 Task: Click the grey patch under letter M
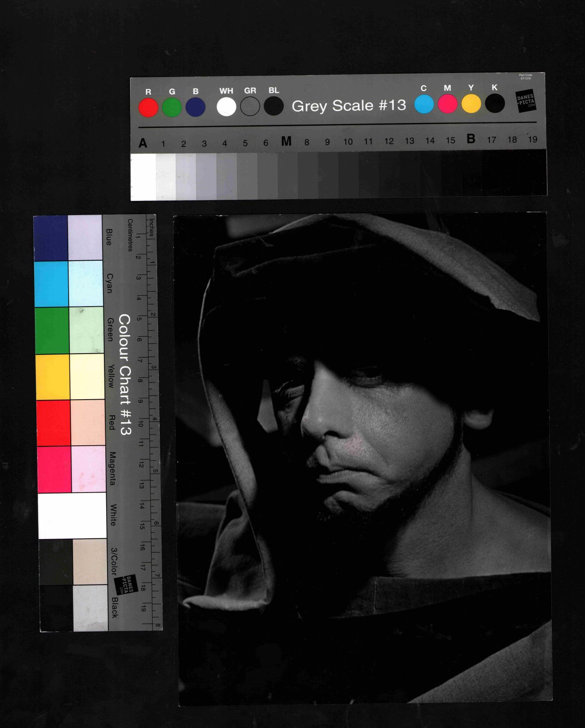tap(288, 175)
